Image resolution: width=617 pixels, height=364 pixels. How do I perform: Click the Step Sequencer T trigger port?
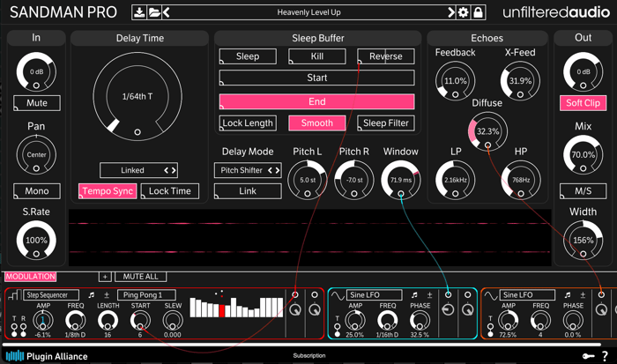click(14, 327)
